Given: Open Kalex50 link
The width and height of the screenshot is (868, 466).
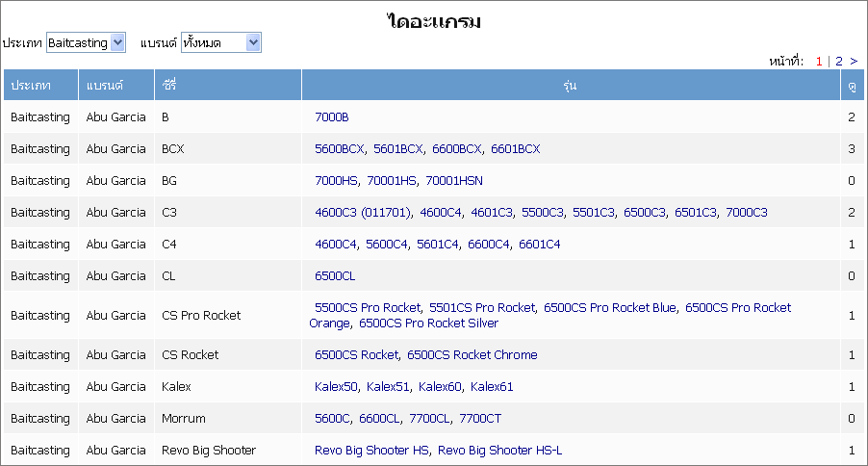Looking at the screenshot, I should (x=336, y=386).
